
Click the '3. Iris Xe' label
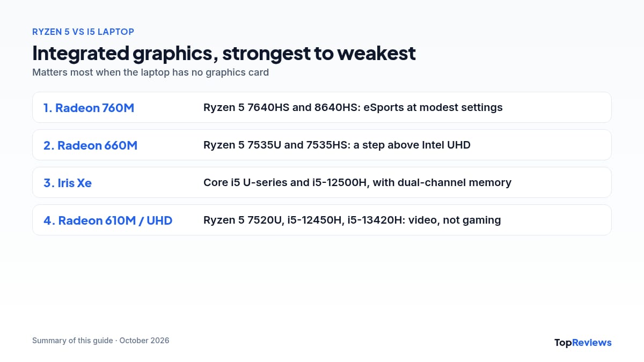[x=68, y=183]
